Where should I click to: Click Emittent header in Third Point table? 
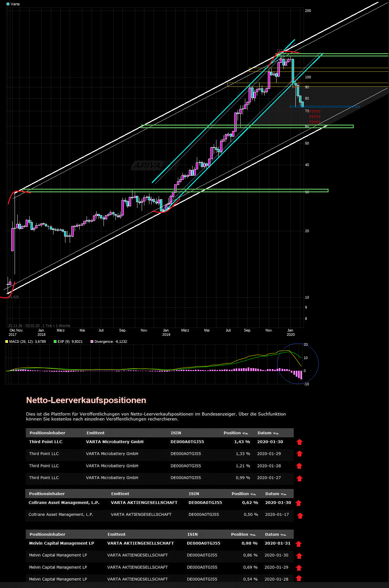[96, 433]
